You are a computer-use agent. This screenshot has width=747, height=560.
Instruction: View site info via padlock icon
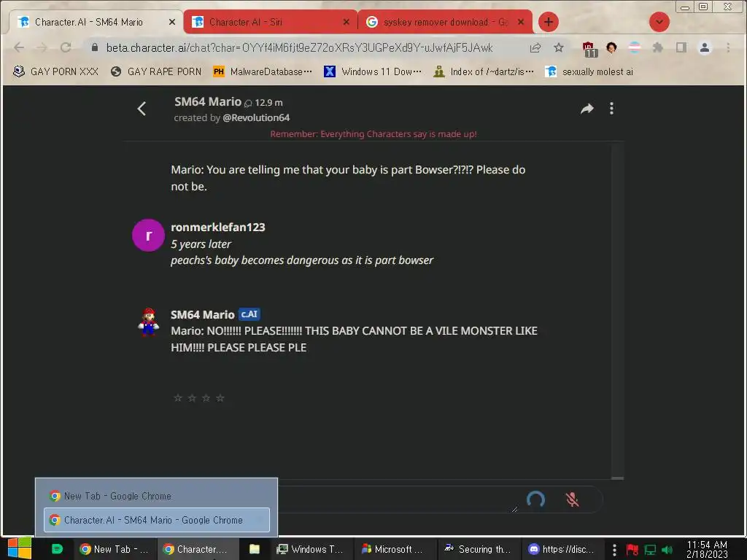click(94, 47)
